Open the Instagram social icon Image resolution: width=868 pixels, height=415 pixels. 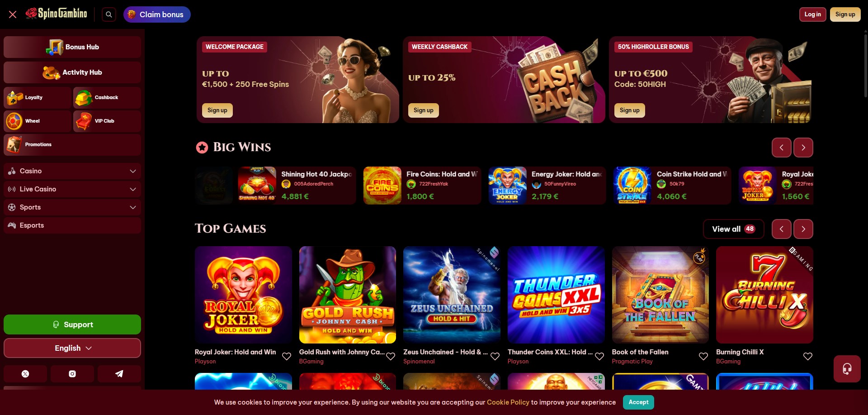tap(72, 374)
